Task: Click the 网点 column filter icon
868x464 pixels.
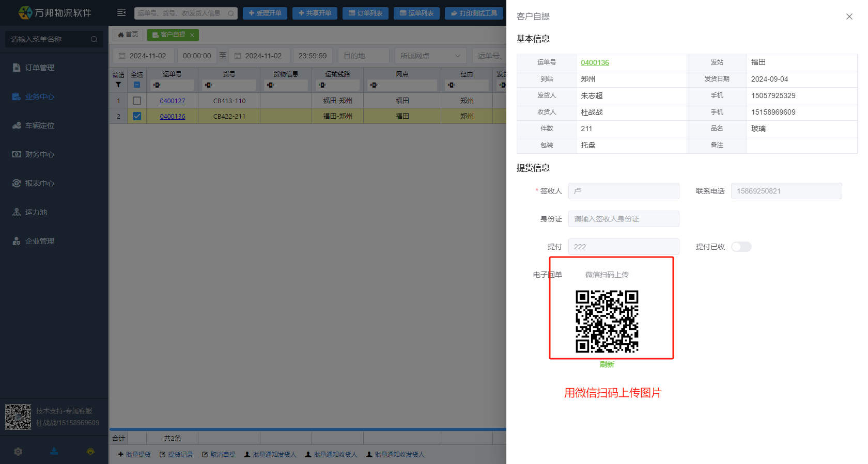Action: pos(374,85)
